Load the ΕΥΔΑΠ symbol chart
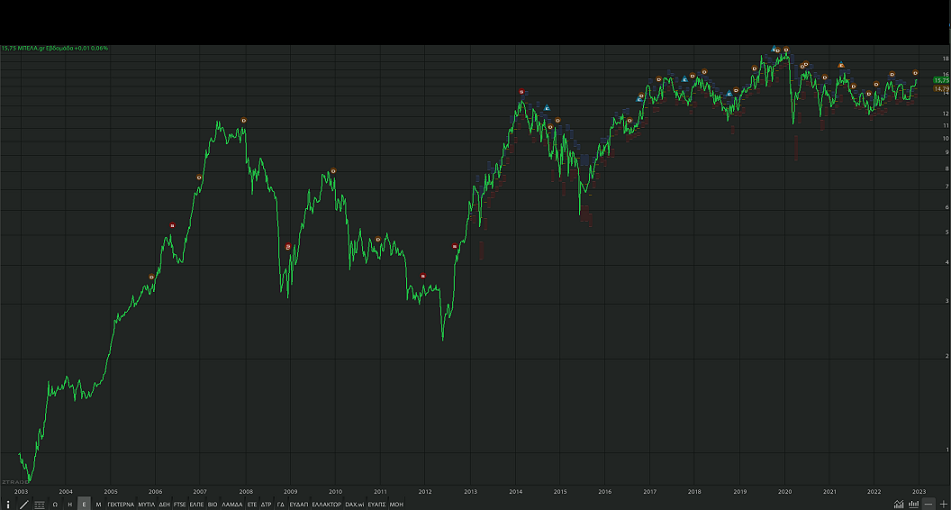Viewport: 951px width, 510px height. (x=298, y=505)
